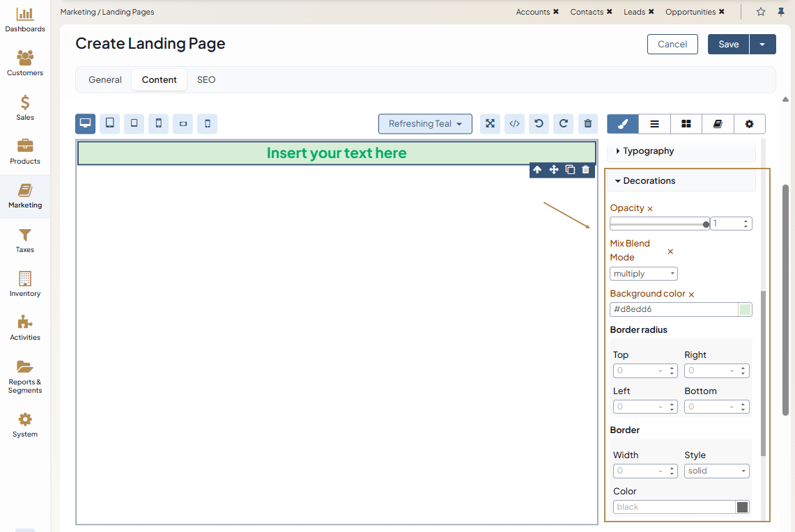Undo the last editor change
The image size is (795, 532).
point(539,124)
